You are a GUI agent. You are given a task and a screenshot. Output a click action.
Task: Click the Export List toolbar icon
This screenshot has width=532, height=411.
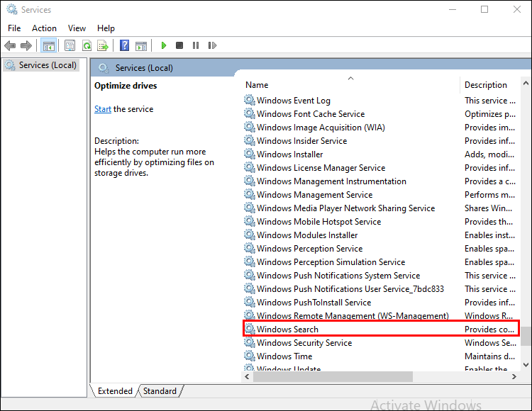(x=103, y=45)
